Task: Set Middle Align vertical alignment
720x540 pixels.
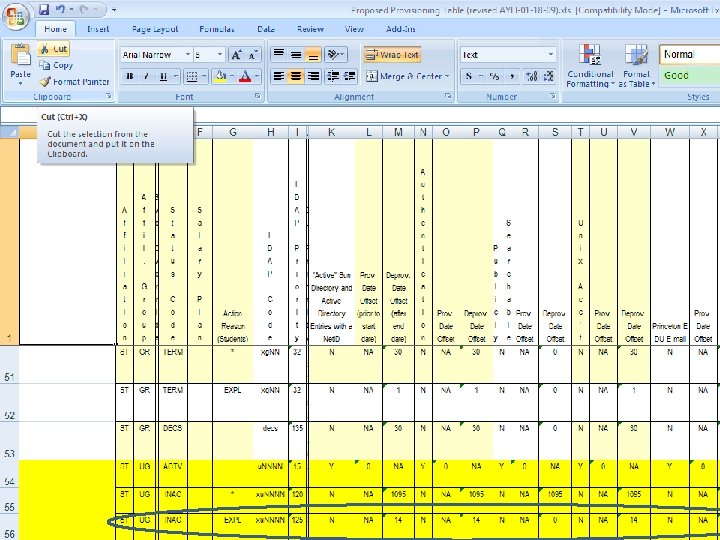Action: (x=296, y=54)
